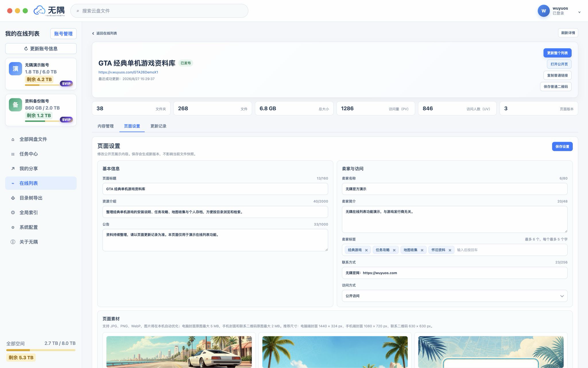
Task: Click the 卖家标签 input with 输入后按回车 placeholder
Action: point(510,250)
